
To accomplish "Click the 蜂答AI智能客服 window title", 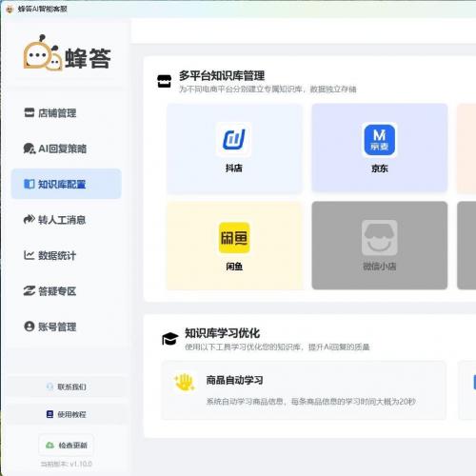I will coord(43,9).
